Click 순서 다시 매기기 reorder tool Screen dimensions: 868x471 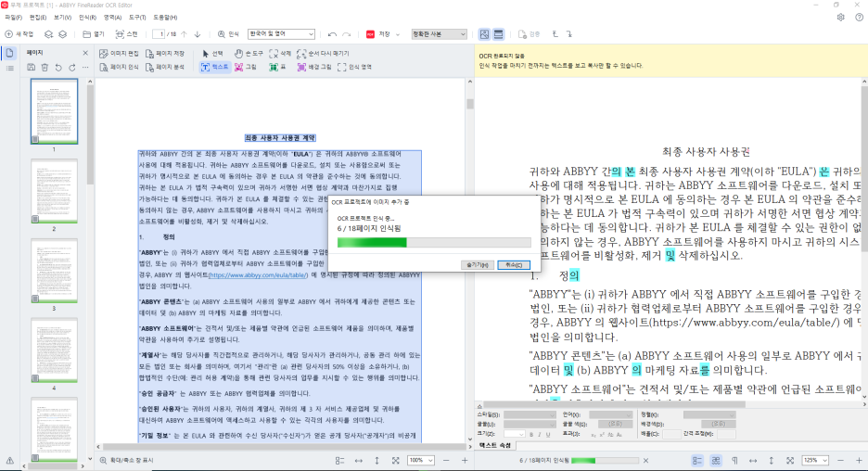[x=323, y=54]
